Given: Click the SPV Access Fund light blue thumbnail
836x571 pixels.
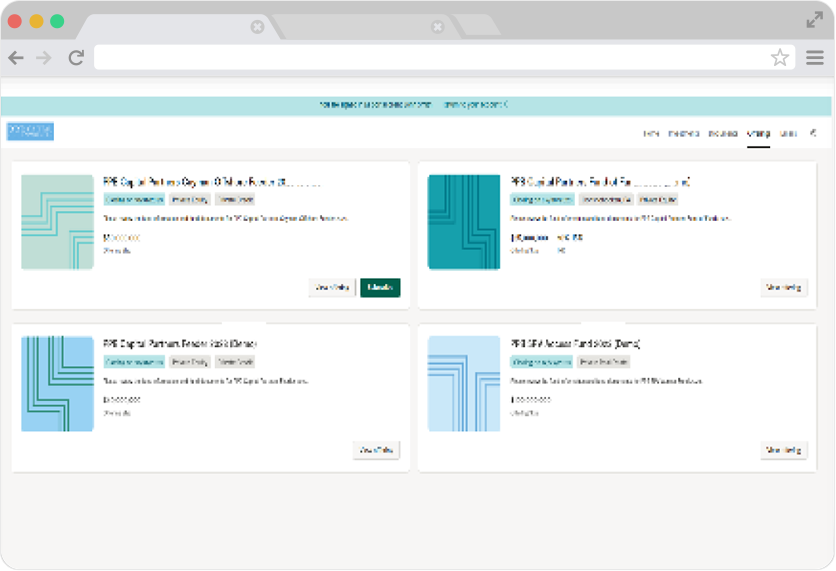Looking at the screenshot, I should [x=464, y=384].
